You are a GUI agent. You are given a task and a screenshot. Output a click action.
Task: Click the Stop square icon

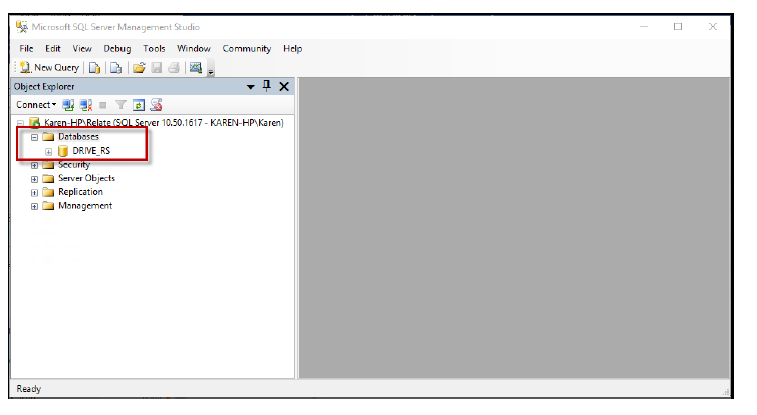102,105
